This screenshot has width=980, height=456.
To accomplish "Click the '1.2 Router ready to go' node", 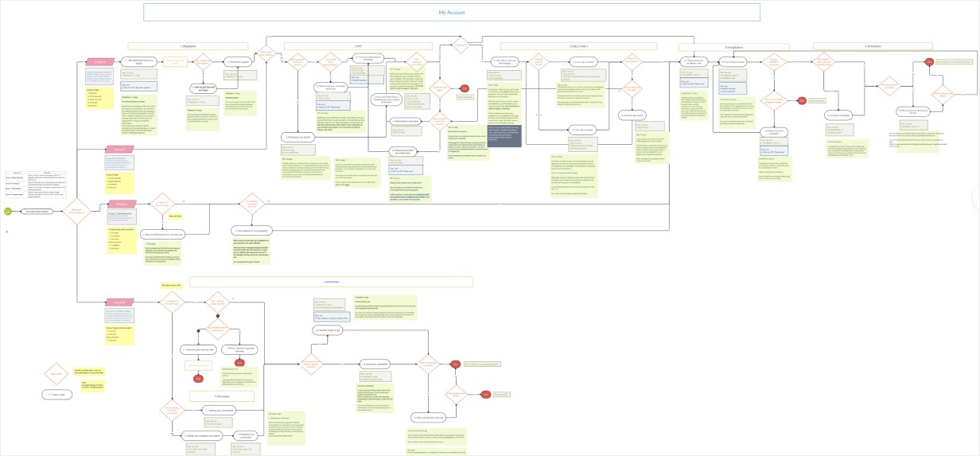I will pos(328,330).
